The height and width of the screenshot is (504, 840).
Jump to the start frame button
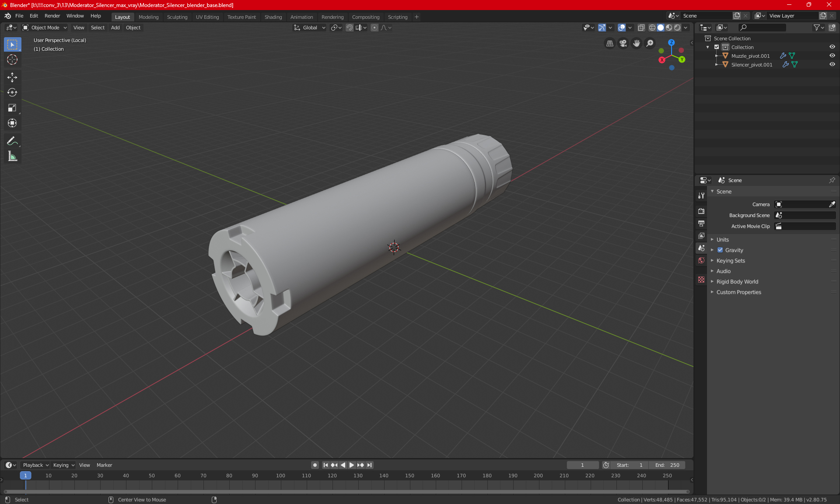pos(325,465)
